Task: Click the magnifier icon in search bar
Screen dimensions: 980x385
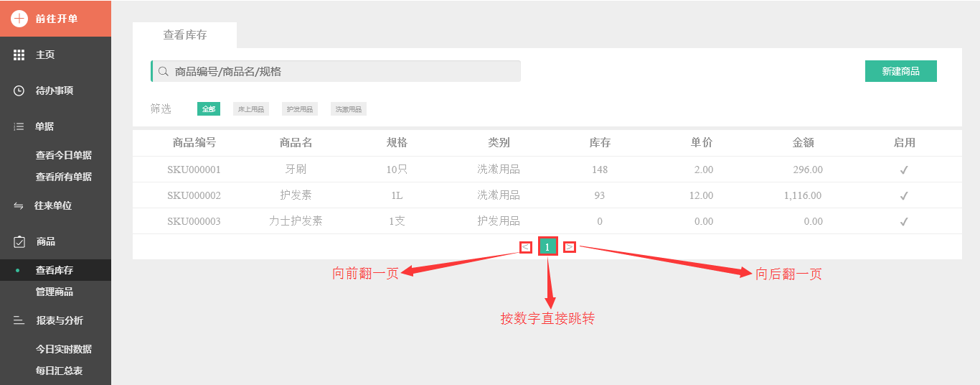Action: coord(164,72)
